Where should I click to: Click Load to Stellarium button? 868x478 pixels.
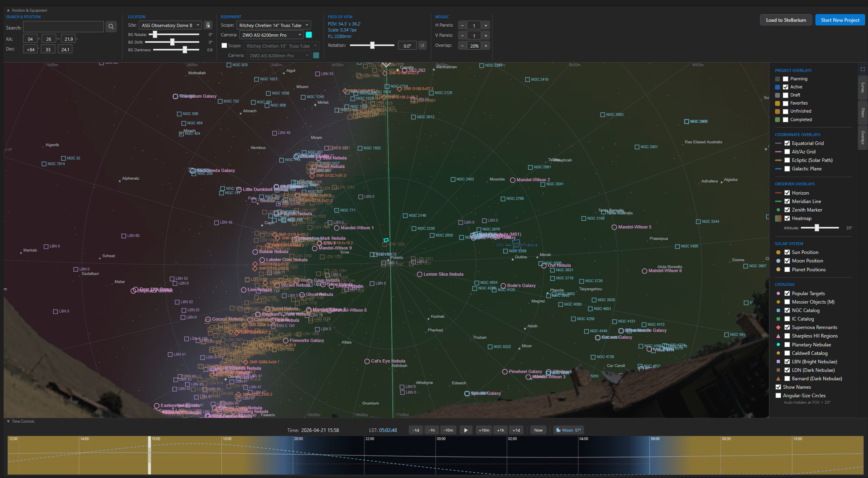pos(786,20)
